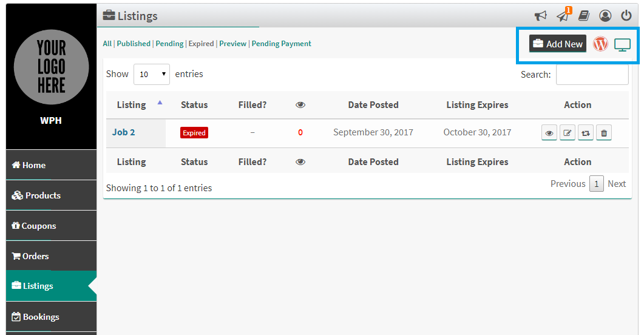Open the announcements megaphone icon
This screenshot has height=335, width=644.
pos(540,16)
